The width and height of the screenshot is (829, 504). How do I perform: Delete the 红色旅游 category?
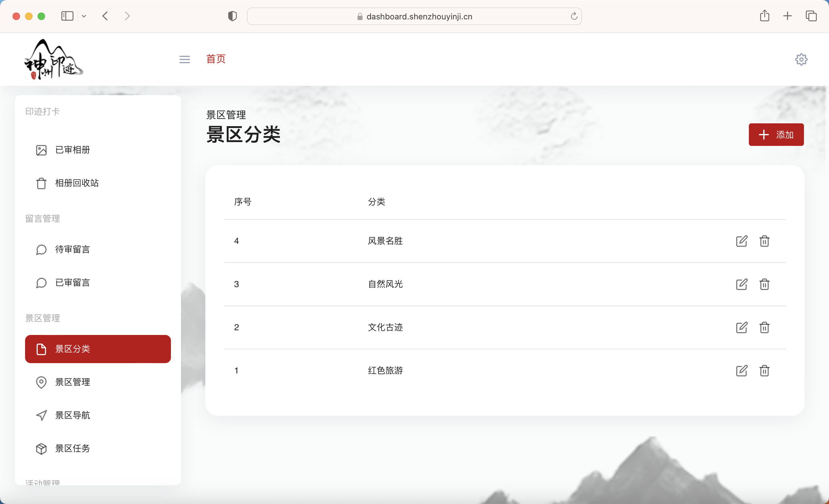click(765, 371)
